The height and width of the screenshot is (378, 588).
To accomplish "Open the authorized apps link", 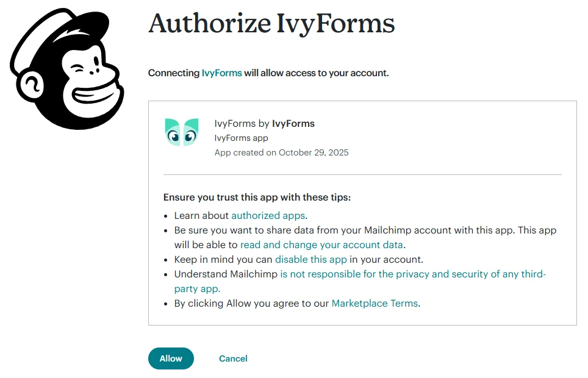I will click(268, 215).
